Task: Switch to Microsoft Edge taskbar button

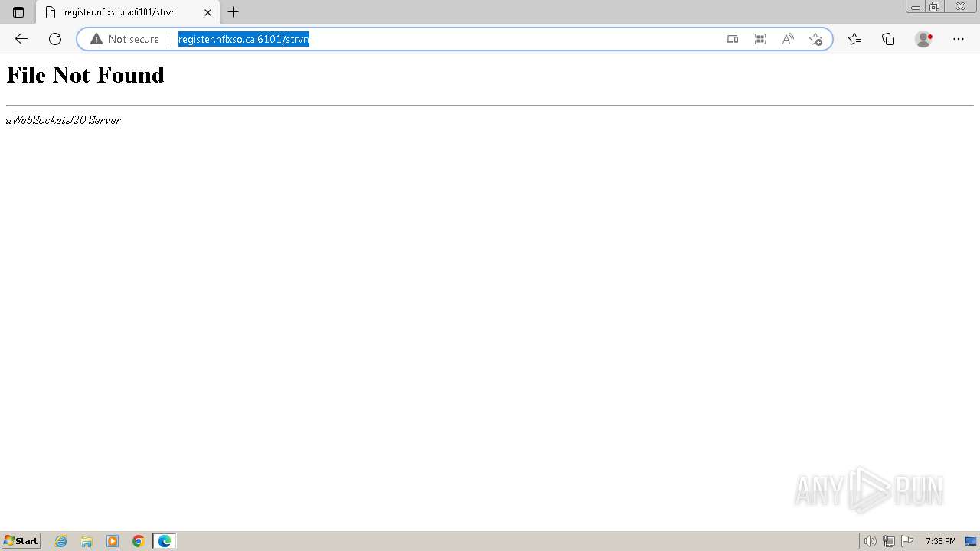Action: point(165,541)
